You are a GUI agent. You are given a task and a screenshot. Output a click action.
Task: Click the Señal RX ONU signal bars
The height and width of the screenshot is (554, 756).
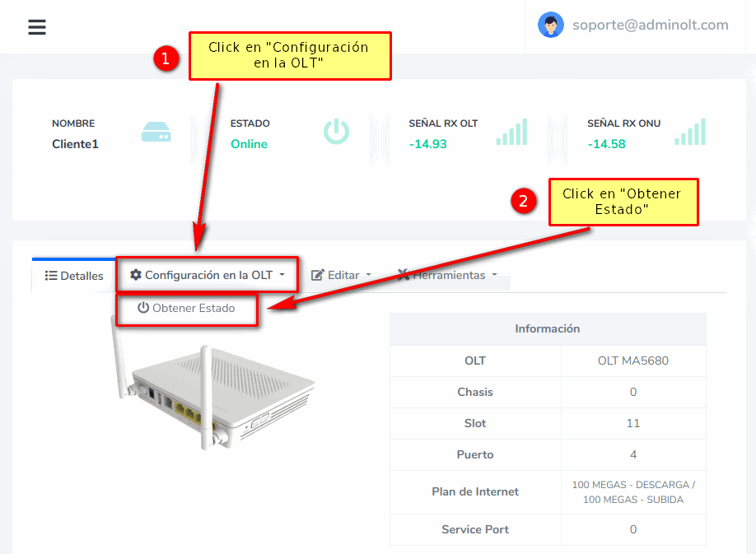coord(690,132)
